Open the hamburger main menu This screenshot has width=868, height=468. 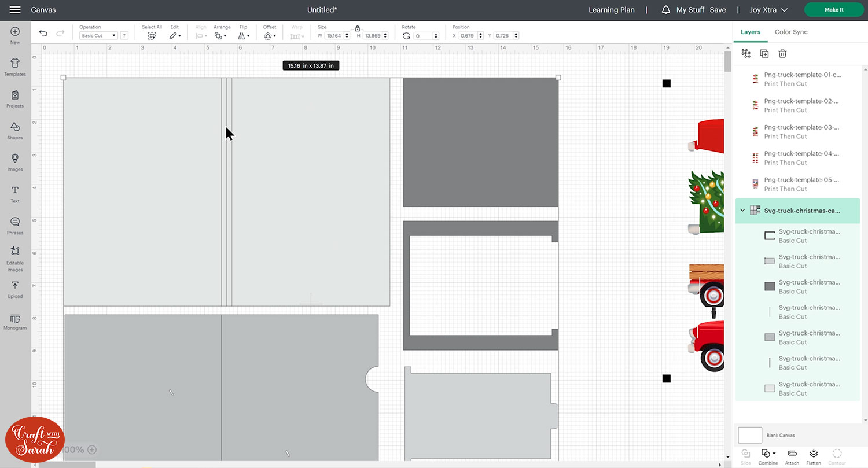15,10
